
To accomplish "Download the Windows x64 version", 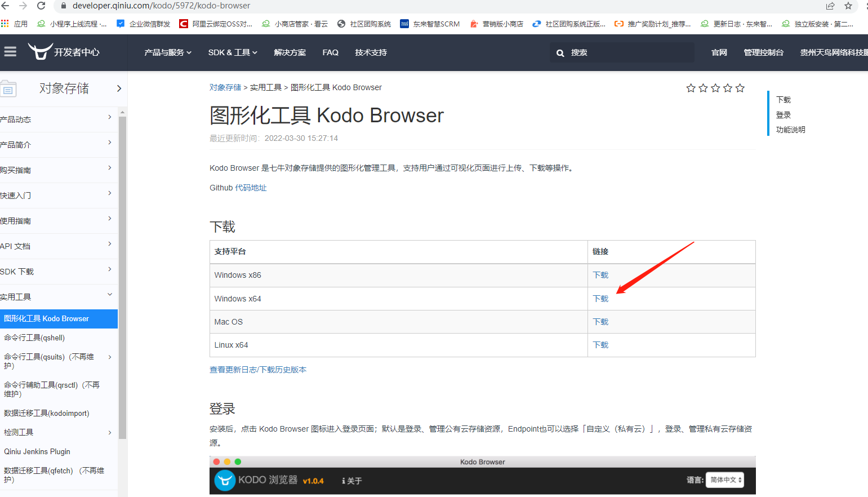I will click(x=600, y=299).
